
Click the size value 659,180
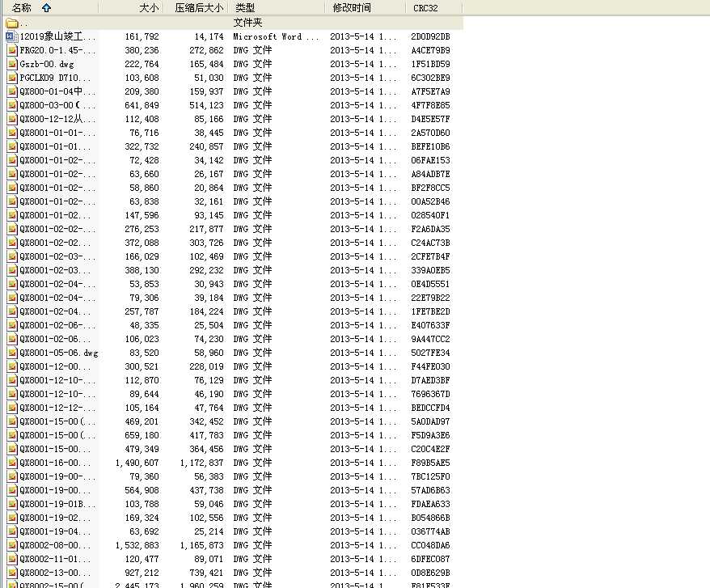coord(142,435)
